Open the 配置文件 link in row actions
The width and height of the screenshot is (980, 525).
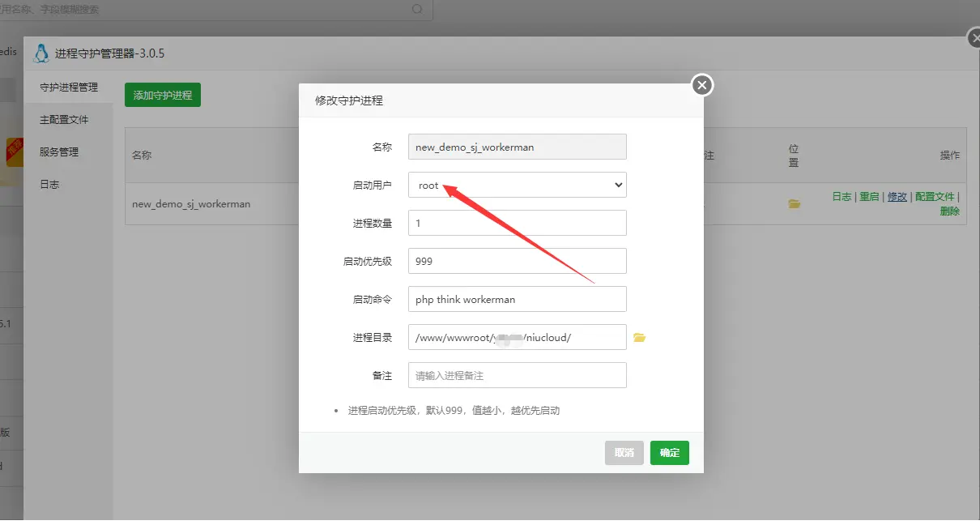tap(935, 197)
